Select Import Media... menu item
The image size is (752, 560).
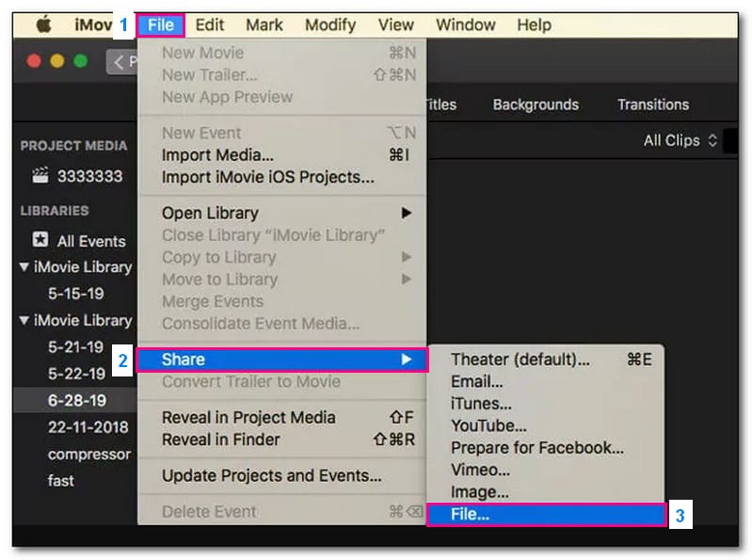[x=217, y=154]
